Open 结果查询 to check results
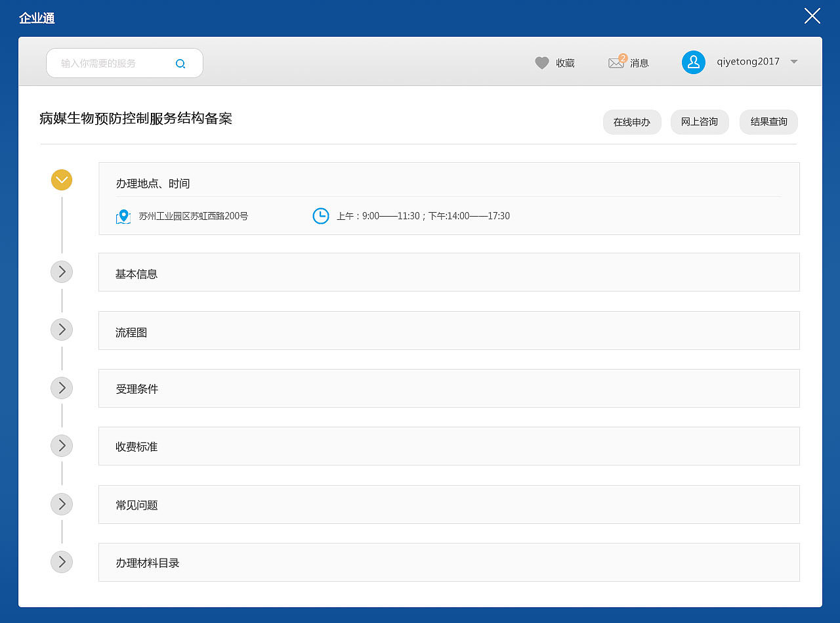 (x=768, y=122)
